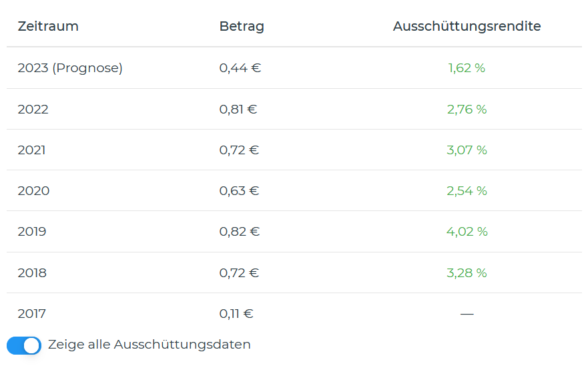Select the 2023 (Prognose) row label
This screenshot has width=588, height=374.
tap(70, 68)
